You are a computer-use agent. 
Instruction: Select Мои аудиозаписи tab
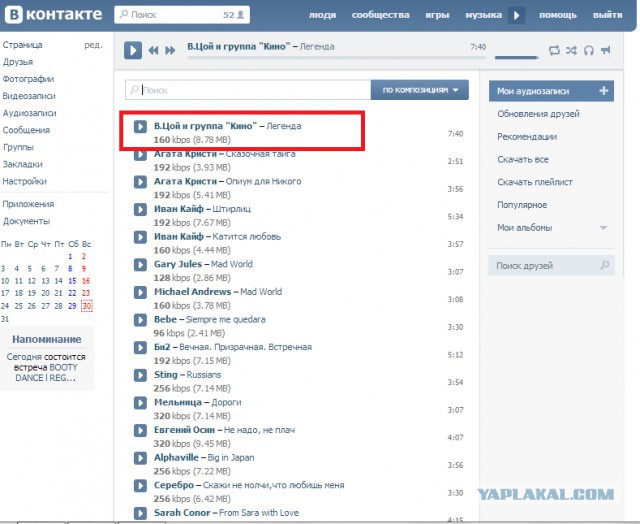click(551, 91)
